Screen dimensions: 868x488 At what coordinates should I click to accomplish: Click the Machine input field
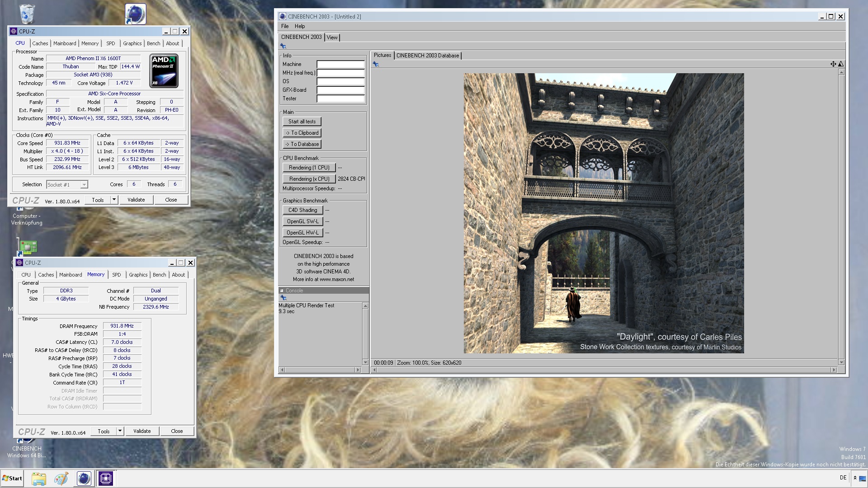(x=340, y=64)
